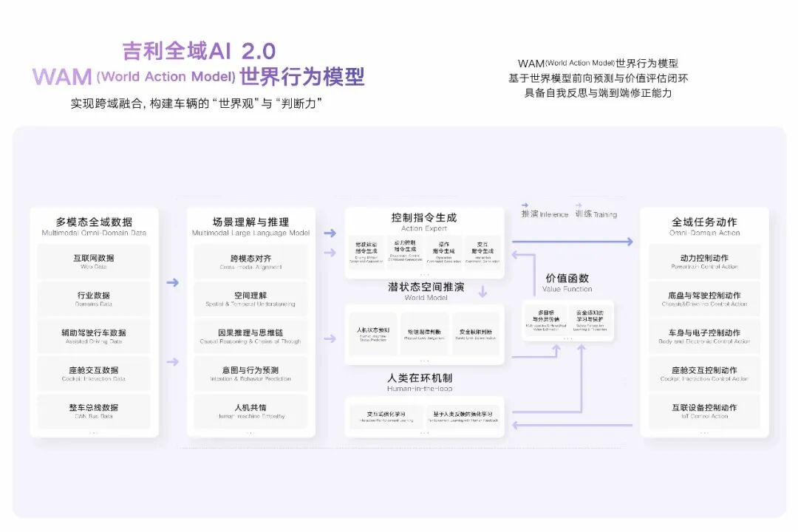This screenshot has width=798, height=532.
Task: Click the "Action Expert" subtitle
Action: pyautogui.click(x=424, y=228)
